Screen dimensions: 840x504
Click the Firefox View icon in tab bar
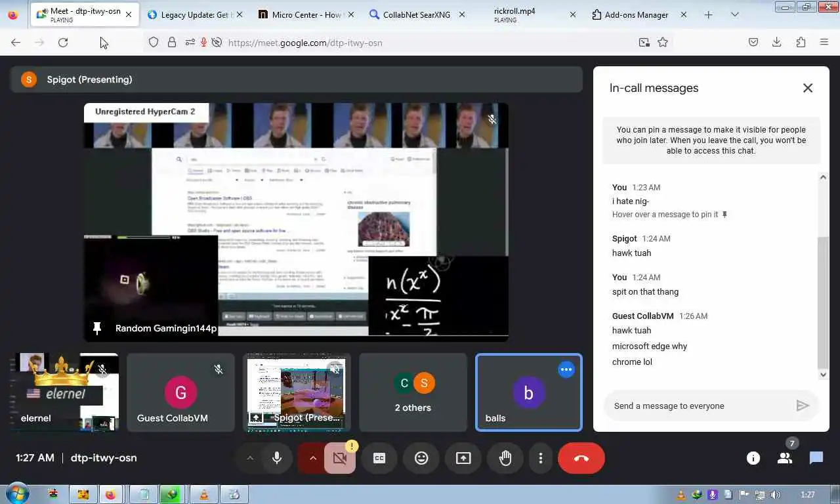(x=12, y=14)
